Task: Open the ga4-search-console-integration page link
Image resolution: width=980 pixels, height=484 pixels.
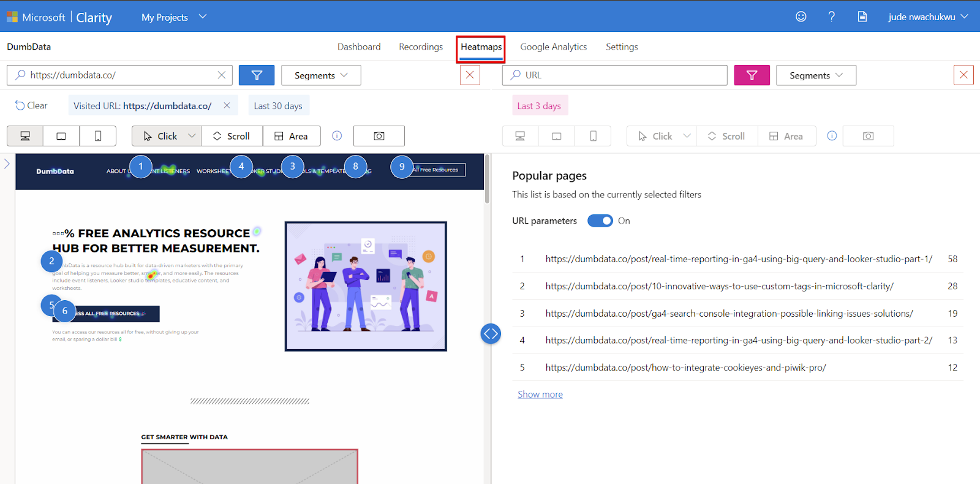Action: [x=729, y=313]
